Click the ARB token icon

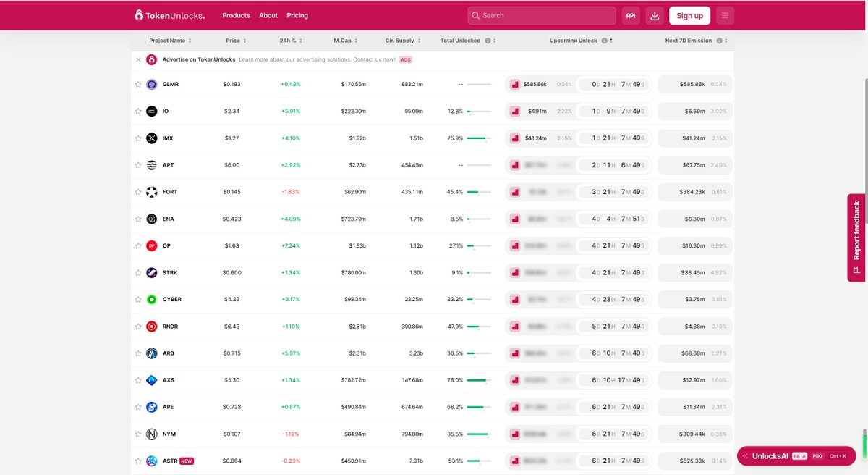[151, 353]
